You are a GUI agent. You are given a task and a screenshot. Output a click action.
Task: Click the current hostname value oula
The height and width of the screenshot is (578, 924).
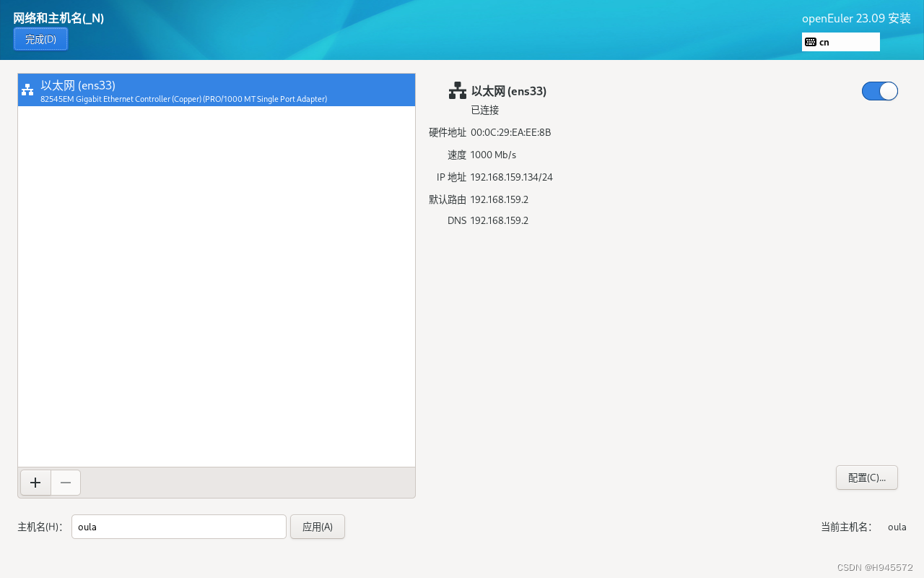(897, 527)
